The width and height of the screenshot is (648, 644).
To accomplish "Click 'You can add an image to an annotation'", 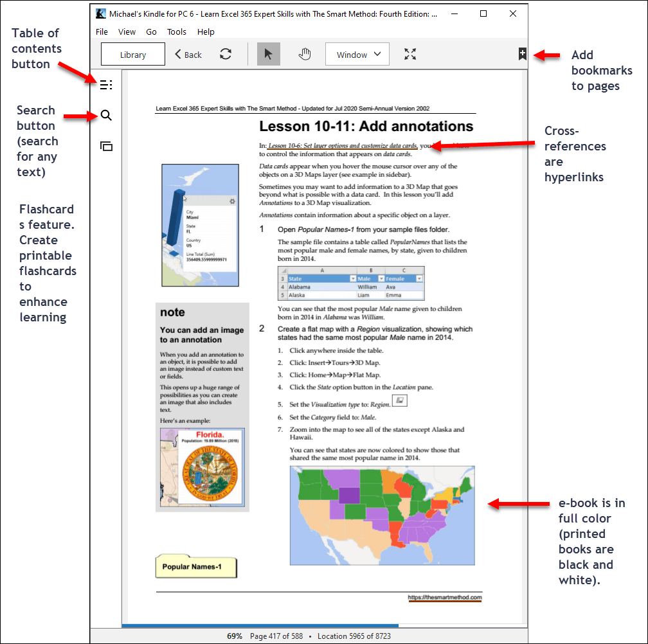I will point(202,335).
